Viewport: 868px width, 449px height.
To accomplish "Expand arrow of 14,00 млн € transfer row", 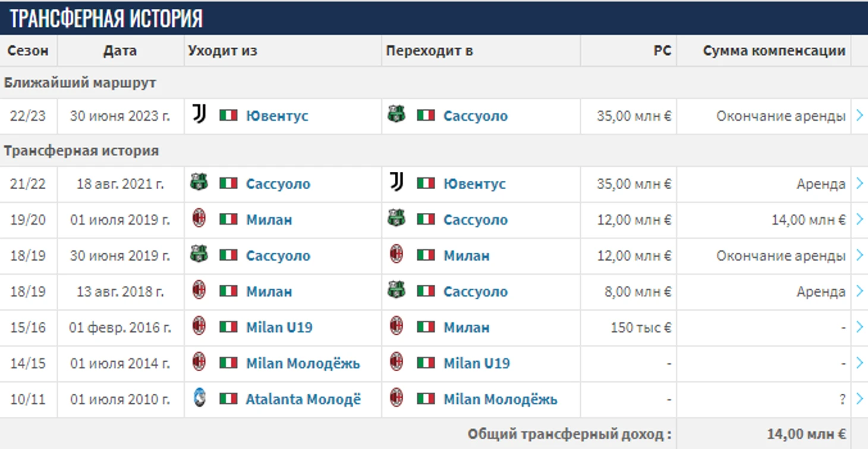I will click(860, 219).
